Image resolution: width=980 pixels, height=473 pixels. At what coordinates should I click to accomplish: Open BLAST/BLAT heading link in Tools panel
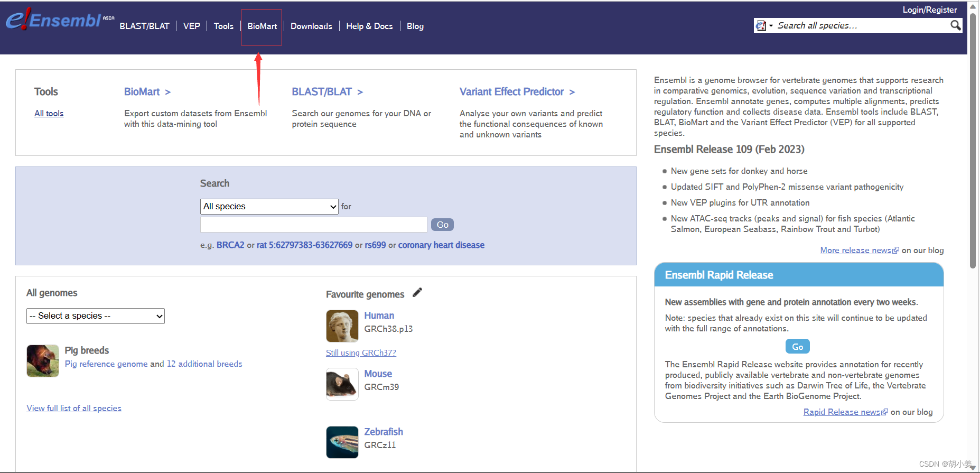point(328,91)
